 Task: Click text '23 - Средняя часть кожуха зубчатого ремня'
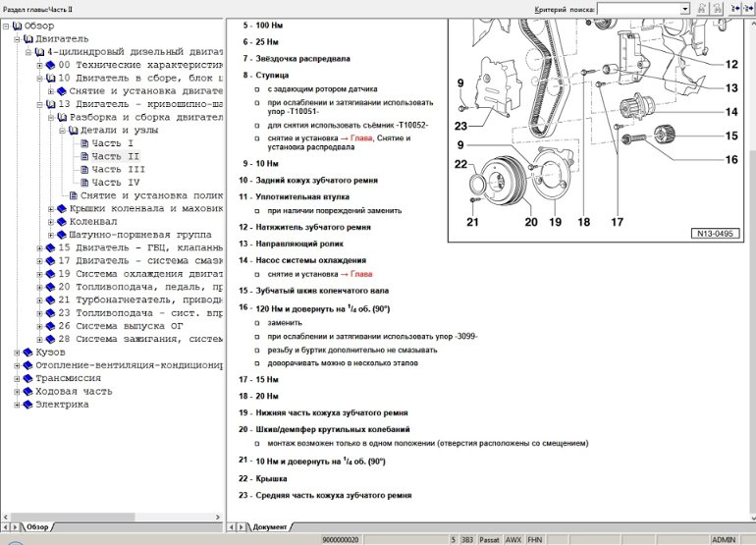point(325,495)
